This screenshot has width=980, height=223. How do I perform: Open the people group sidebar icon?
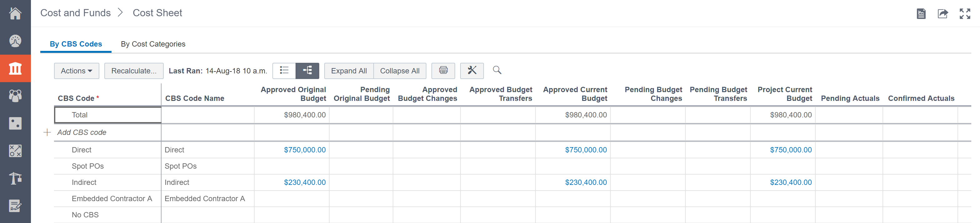15,96
